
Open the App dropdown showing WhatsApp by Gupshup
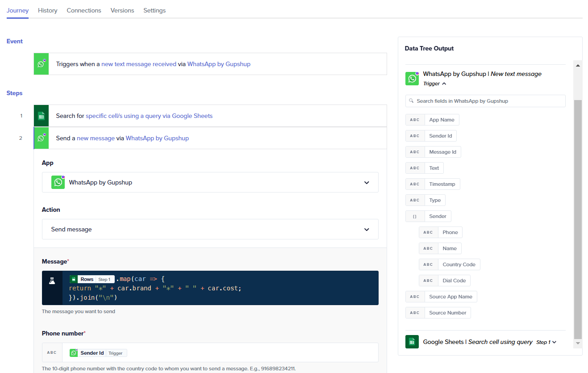tap(210, 182)
